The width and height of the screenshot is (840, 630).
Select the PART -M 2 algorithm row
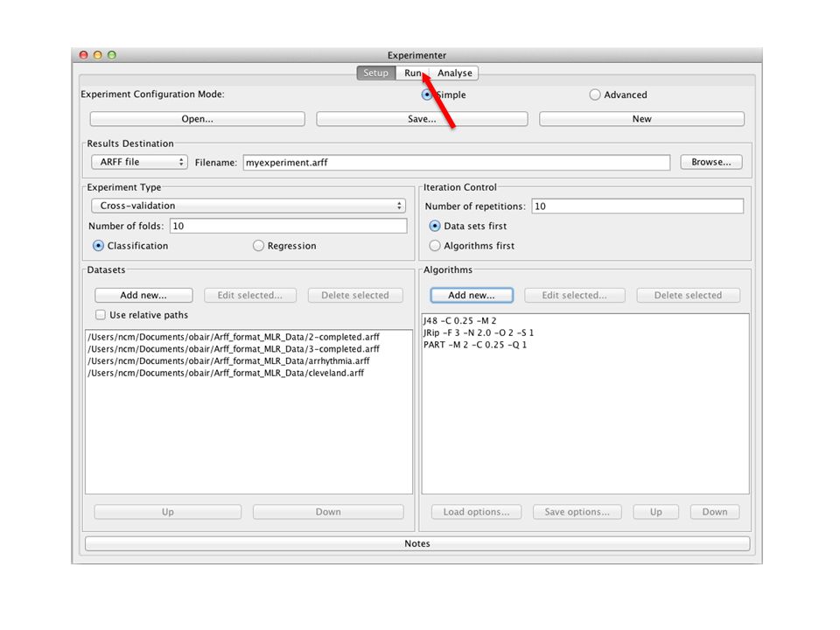[585, 345]
